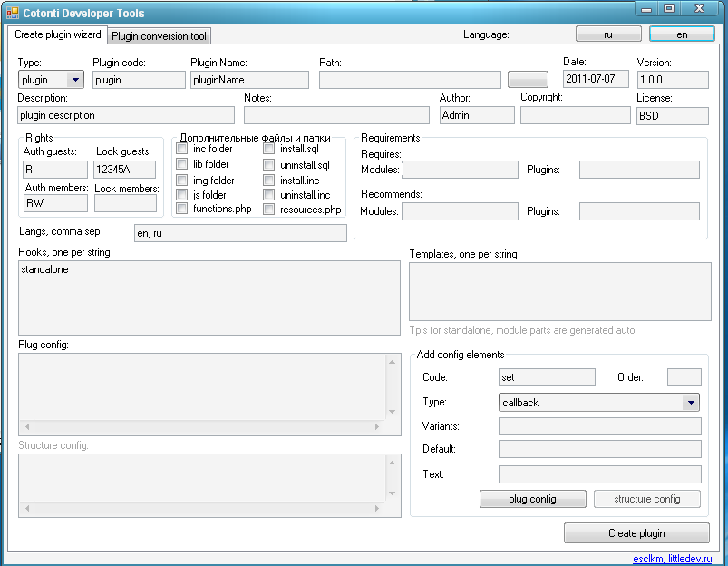Click Structure config scroll right arrow
Image resolution: width=728 pixels, height=566 pixels.
[377, 508]
